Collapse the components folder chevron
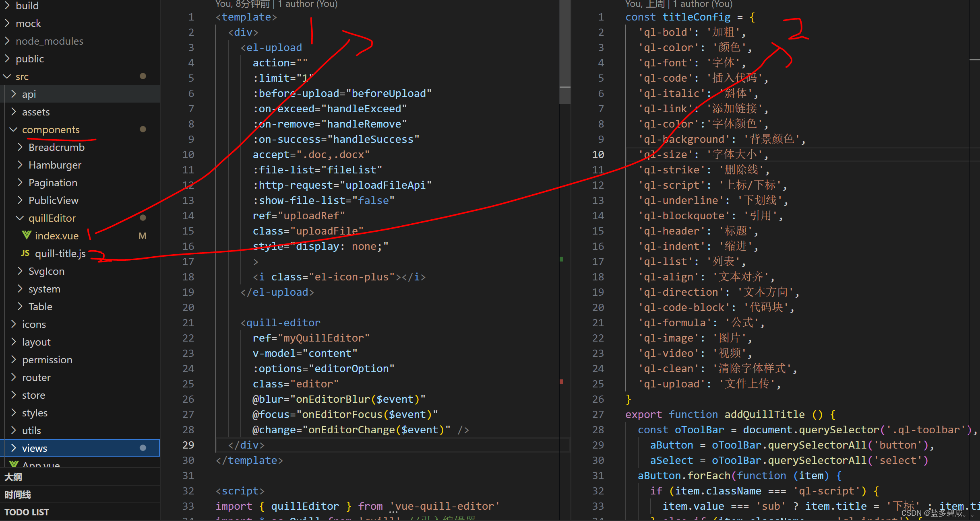 (13, 129)
